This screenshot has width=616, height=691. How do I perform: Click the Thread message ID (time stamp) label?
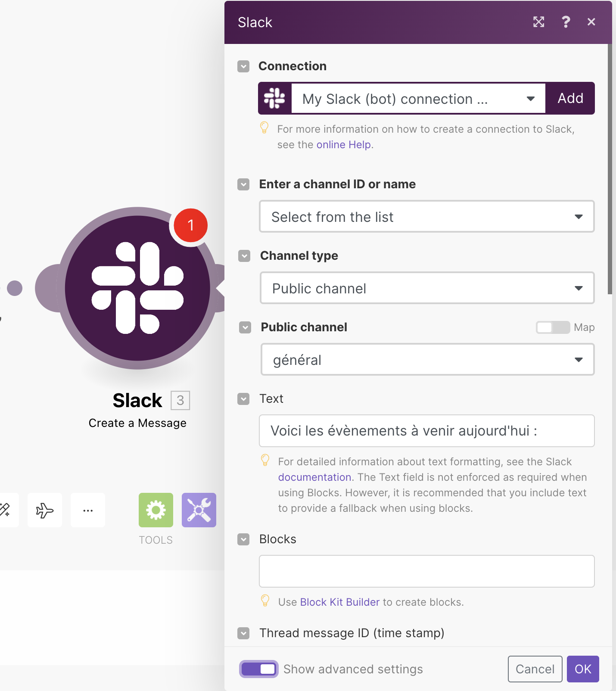coord(352,633)
